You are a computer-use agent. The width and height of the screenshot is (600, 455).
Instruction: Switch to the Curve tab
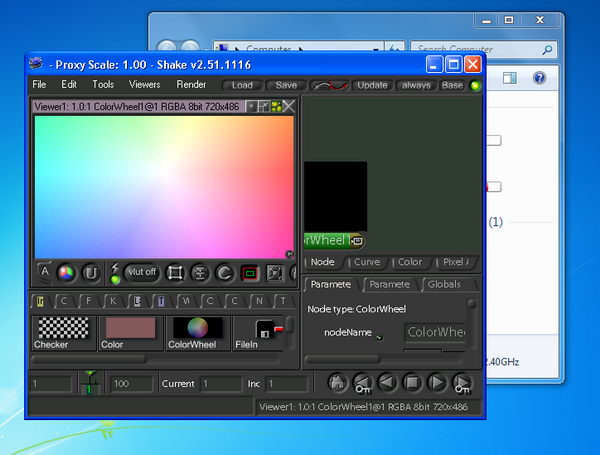(366, 262)
